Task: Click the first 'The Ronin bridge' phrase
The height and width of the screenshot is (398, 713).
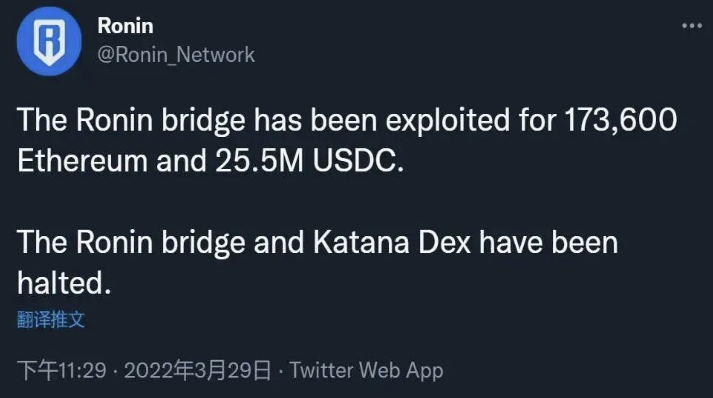Action: click(x=131, y=121)
